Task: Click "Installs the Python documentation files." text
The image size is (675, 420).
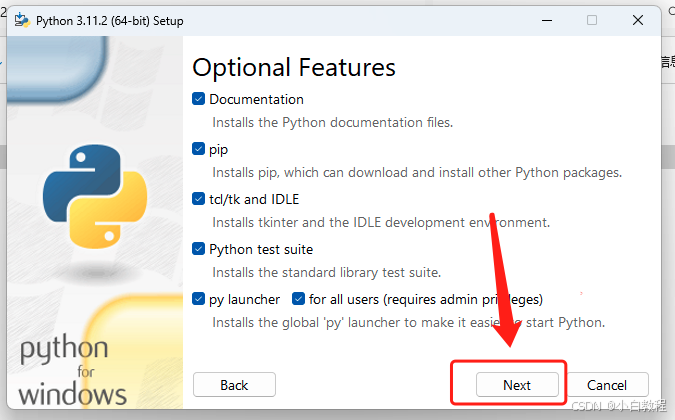Action: tap(332, 123)
